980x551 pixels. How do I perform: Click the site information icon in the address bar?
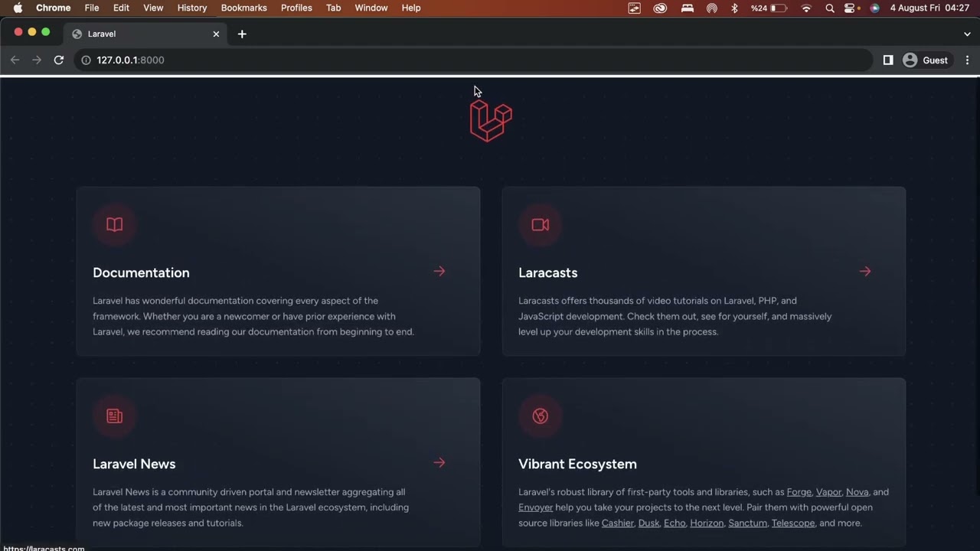tap(87, 60)
